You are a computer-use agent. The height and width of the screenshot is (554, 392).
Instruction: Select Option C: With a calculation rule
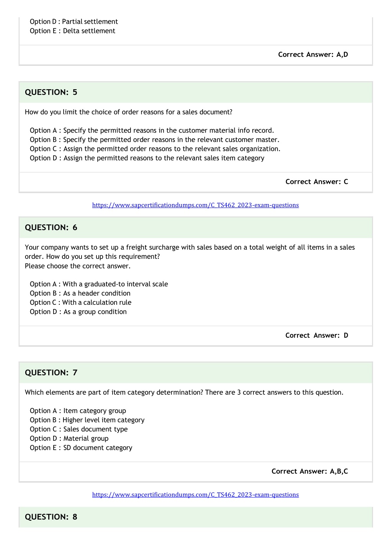(x=80, y=302)
